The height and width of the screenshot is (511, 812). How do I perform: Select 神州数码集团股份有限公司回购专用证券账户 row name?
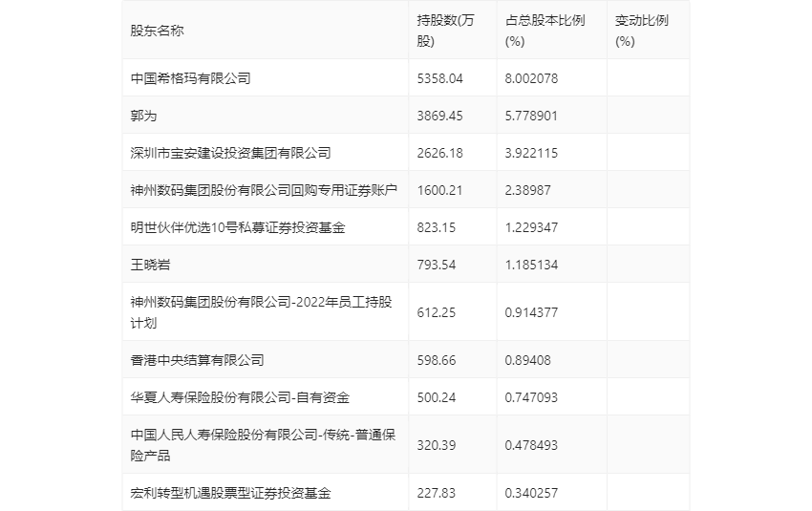pyautogui.click(x=264, y=190)
